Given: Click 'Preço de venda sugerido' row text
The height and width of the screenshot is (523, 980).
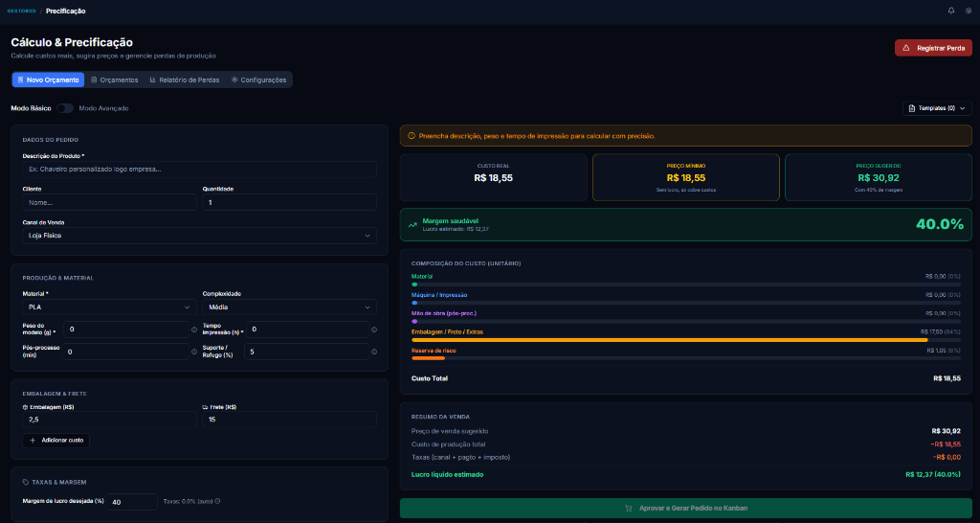Looking at the screenshot, I should point(450,431).
